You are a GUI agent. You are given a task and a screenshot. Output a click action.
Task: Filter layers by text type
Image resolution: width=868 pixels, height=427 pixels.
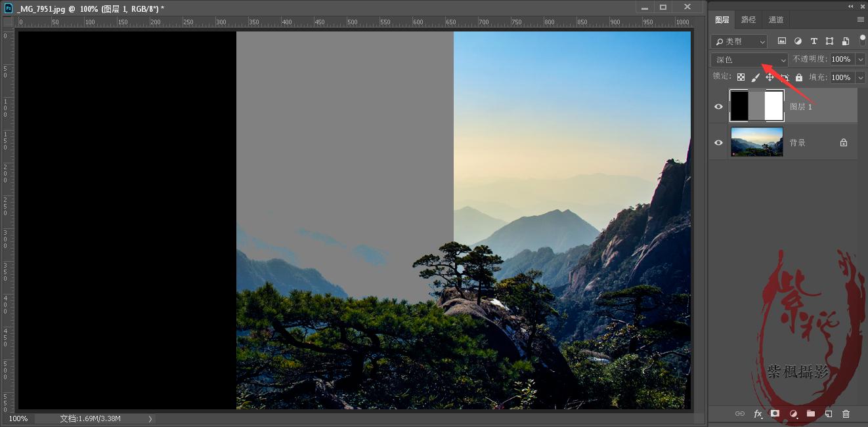pyautogui.click(x=814, y=41)
